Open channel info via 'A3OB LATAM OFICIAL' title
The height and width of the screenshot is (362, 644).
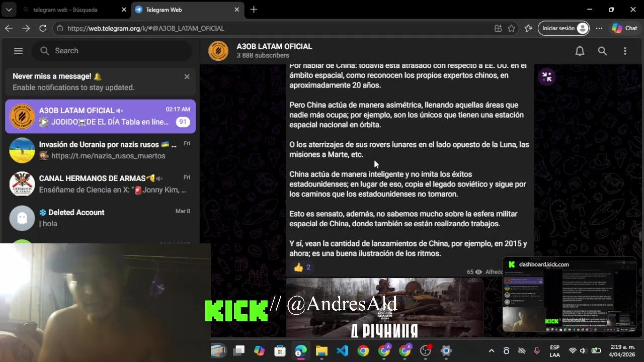click(x=274, y=46)
